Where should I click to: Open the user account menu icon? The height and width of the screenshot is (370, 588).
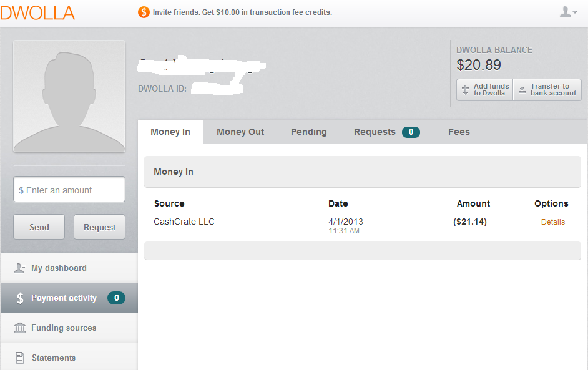pos(568,12)
